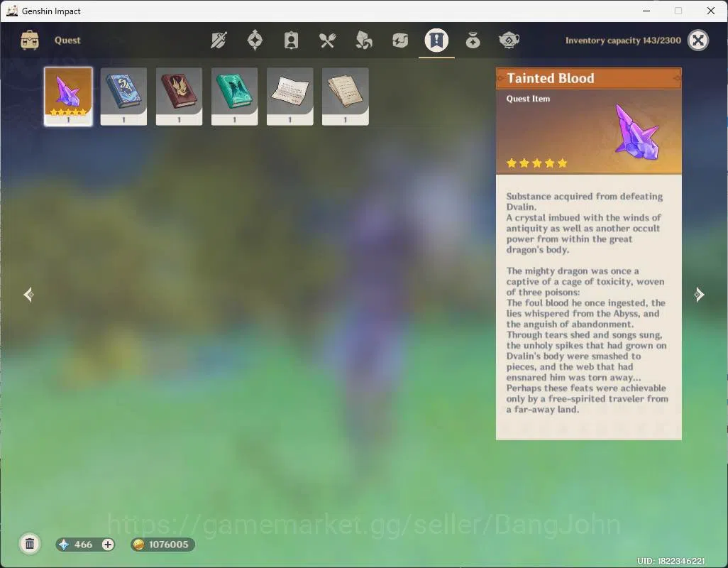Add Primogems using the plus button
728x568 pixels.
pyautogui.click(x=108, y=545)
